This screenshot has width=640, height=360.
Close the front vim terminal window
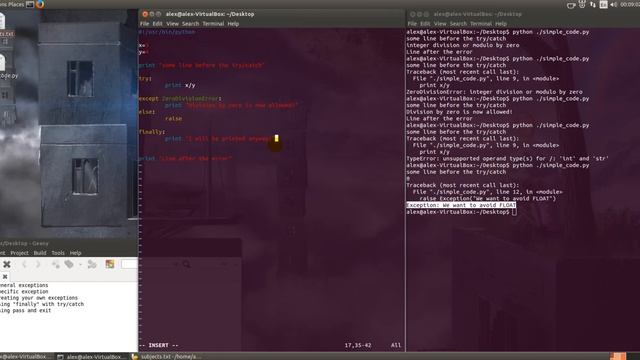(x=145, y=14)
